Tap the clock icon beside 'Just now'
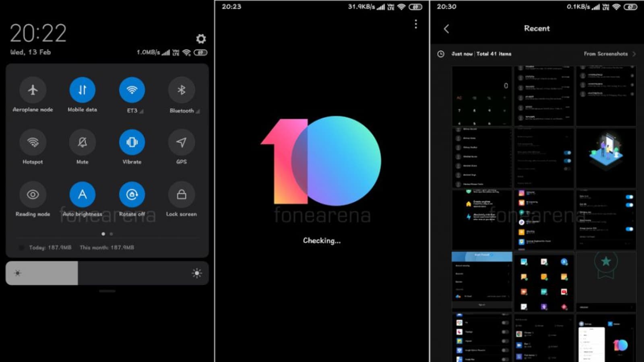Screen dimensions: 644x362 pos(441,54)
